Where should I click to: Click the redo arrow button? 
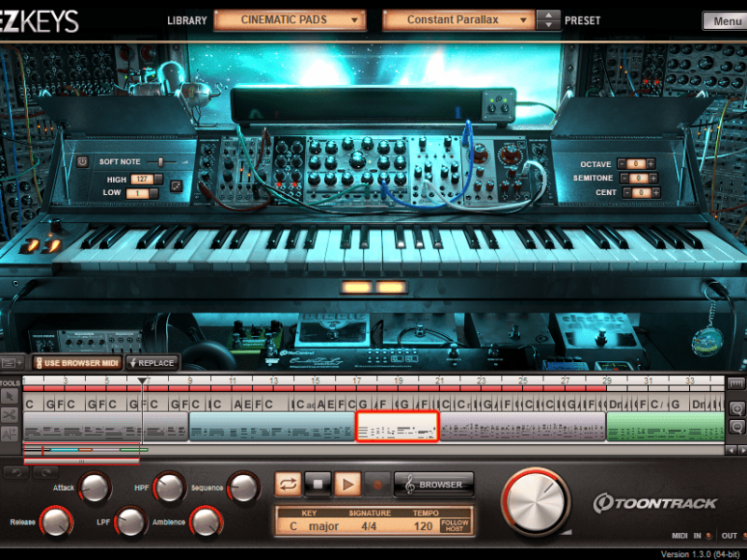click(46, 472)
